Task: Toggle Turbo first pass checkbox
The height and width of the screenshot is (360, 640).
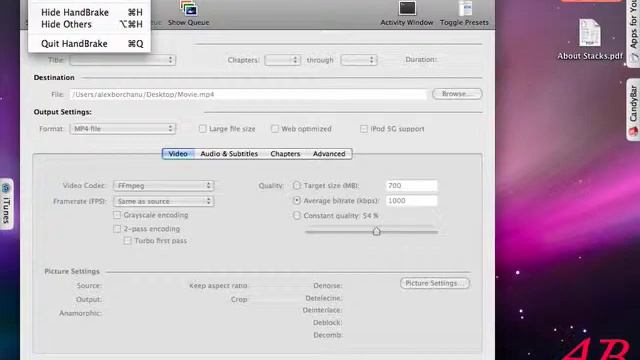Action: [x=128, y=241]
